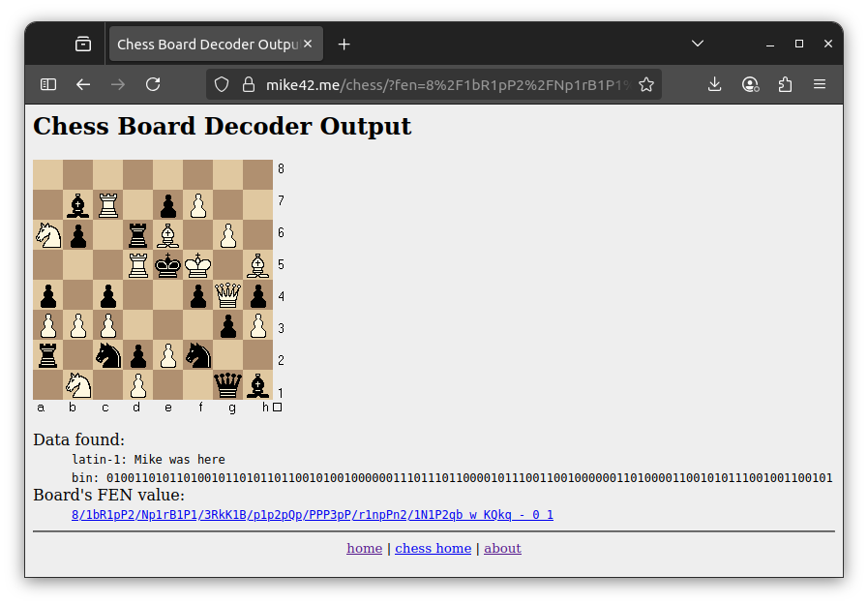Toggle the sidebar panel icon

coord(47,84)
